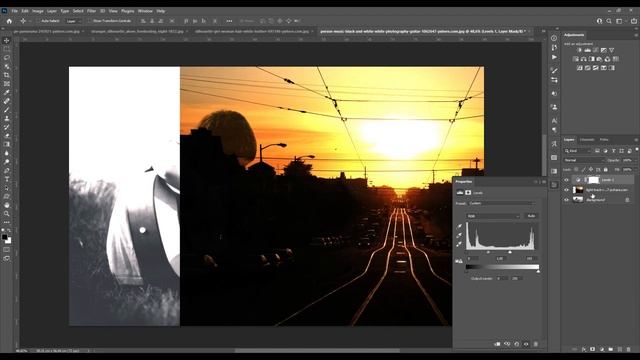Open the Image menu
Image resolution: width=640 pixels, height=360 pixels.
(38, 11)
